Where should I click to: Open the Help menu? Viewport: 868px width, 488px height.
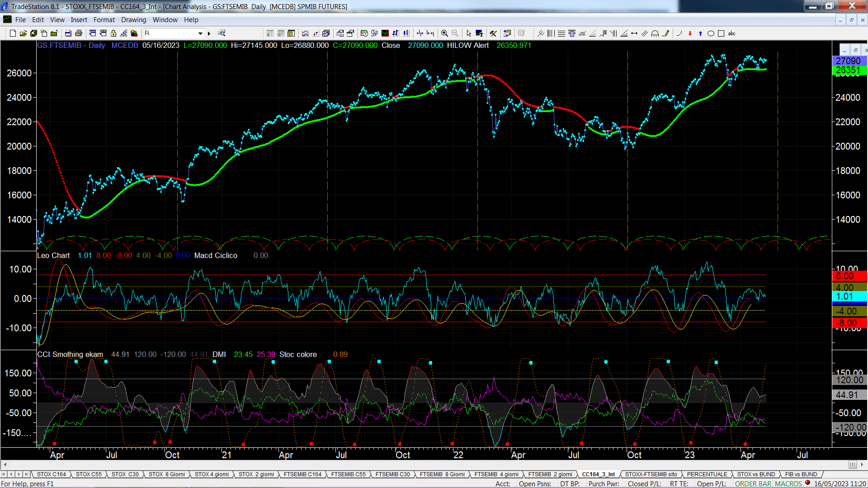click(191, 20)
